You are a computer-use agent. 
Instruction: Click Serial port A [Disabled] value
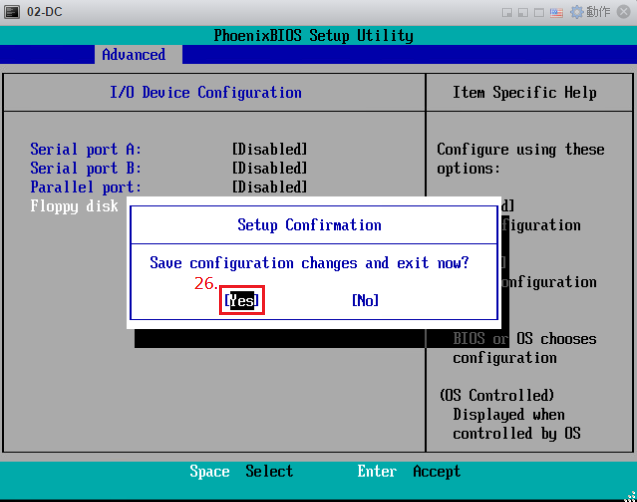[269, 149]
